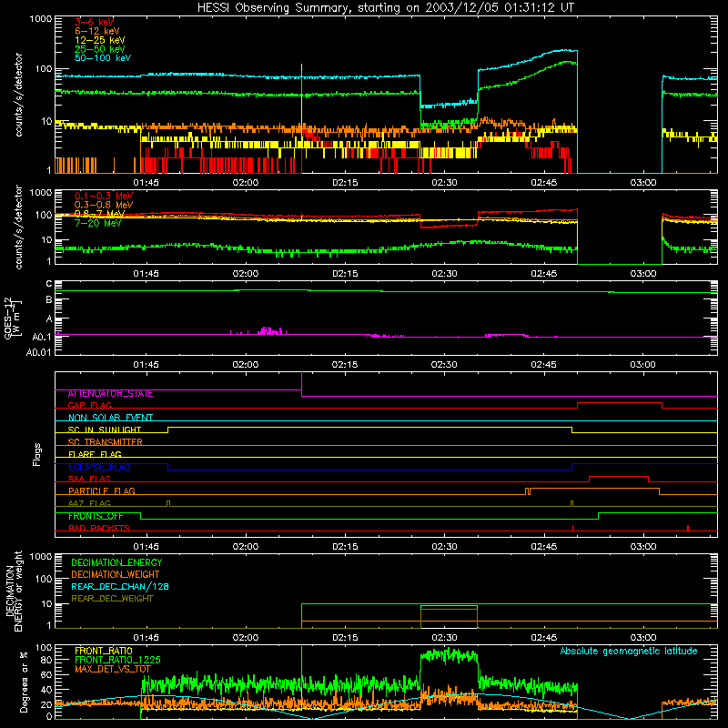Click the FLARE_FLAG label

click(95, 454)
